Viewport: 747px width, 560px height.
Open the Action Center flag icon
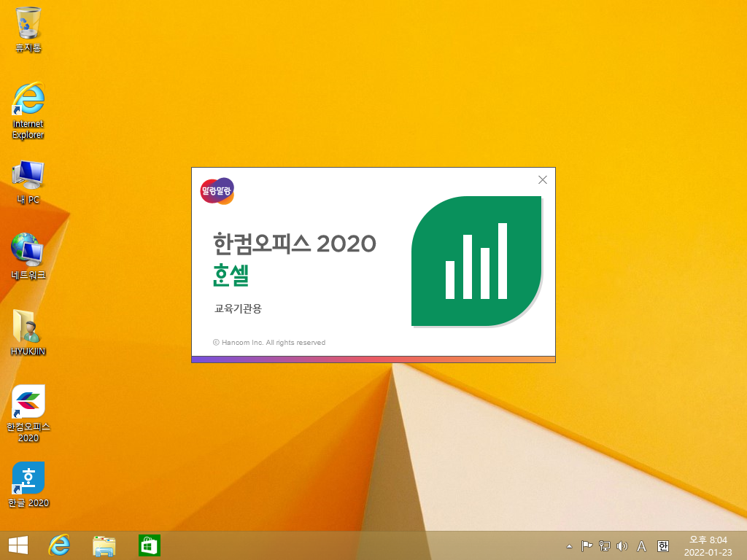[587, 546]
